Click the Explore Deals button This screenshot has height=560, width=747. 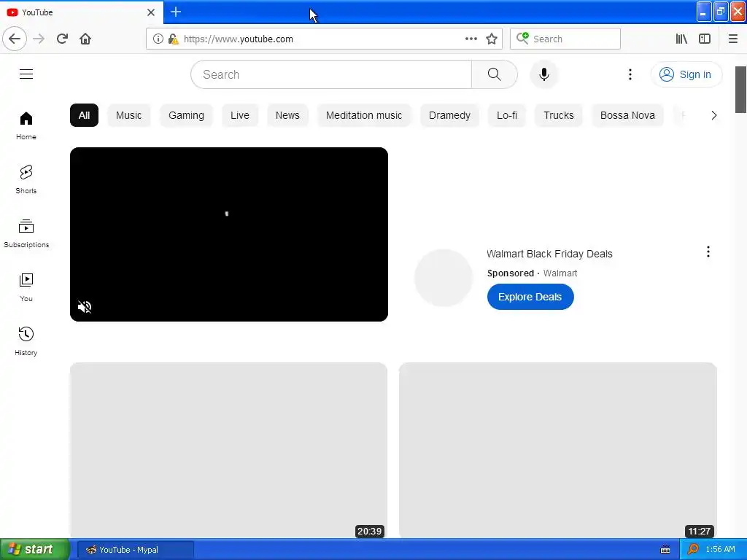(x=530, y=297)
